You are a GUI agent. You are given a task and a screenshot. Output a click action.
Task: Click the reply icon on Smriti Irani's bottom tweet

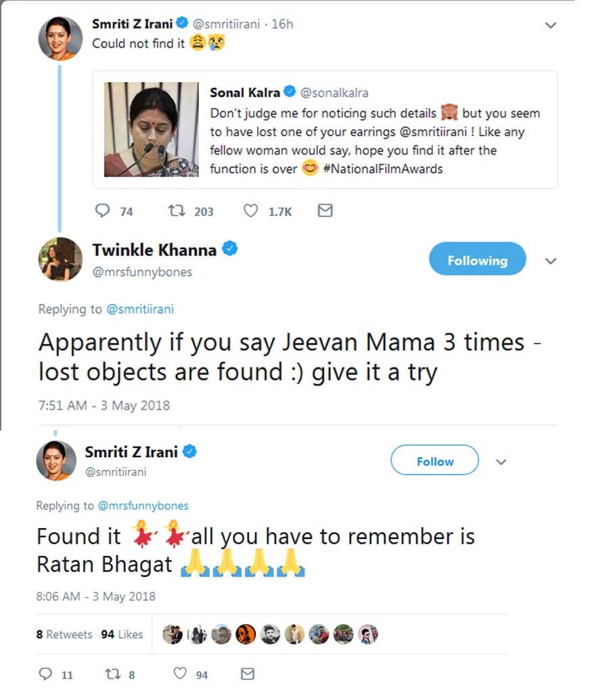pos(47,674)
